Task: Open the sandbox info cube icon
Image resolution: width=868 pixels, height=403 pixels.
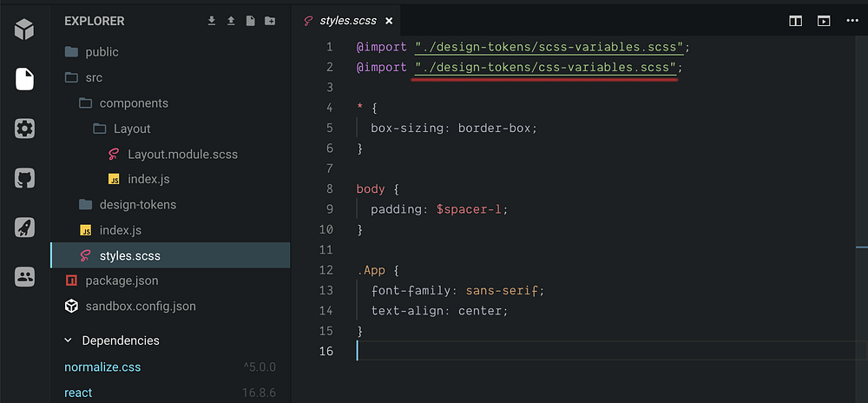Action: click(x=24, y=29)
